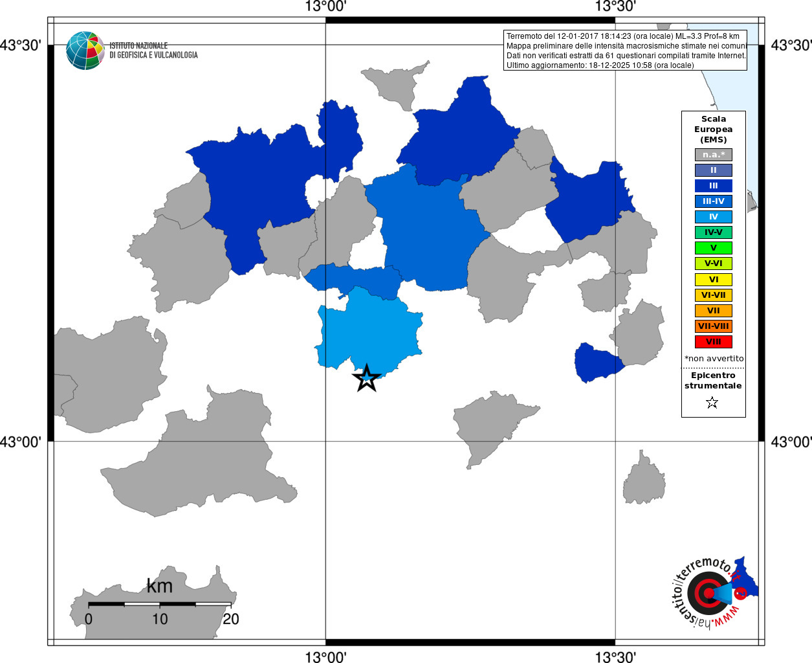Click the earthquake info text box
Screen dimensions: 812x663
click(626, 51)
